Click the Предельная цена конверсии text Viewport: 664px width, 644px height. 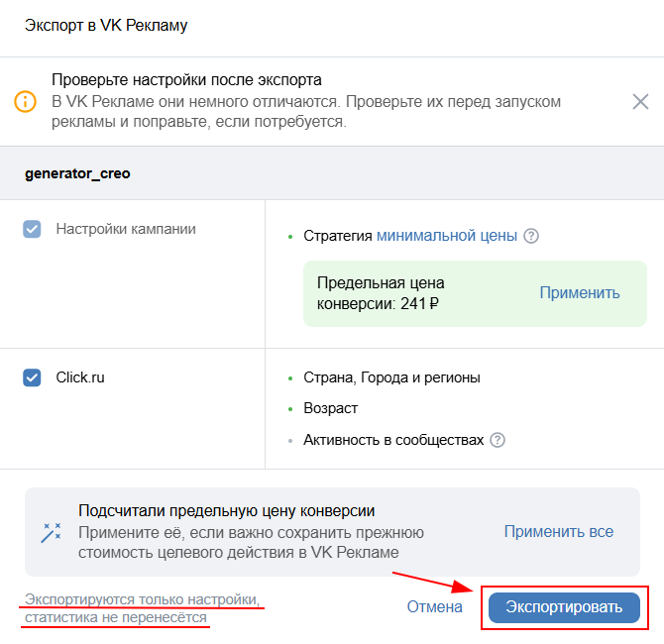[x=381, y=293]
